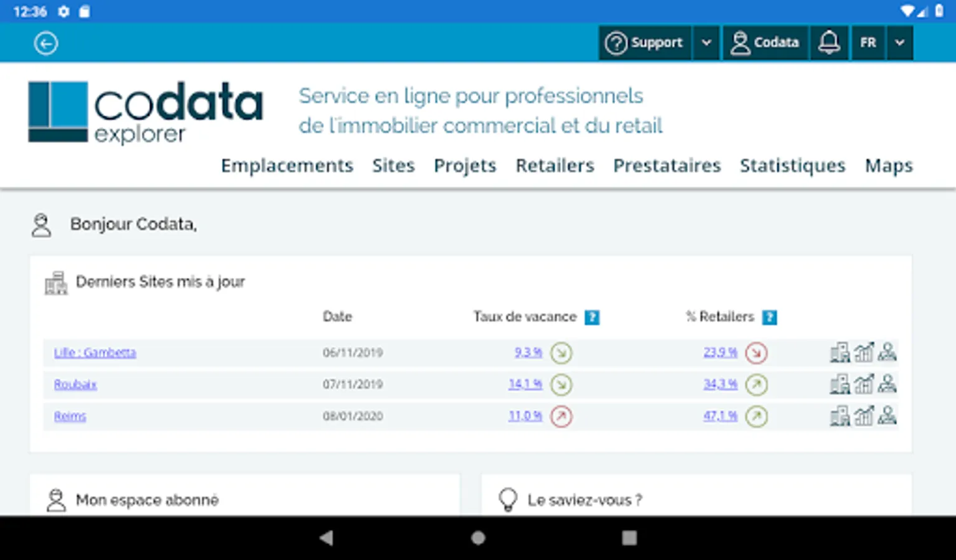
Task: Click the Date column header
Action: coord(337,317)
